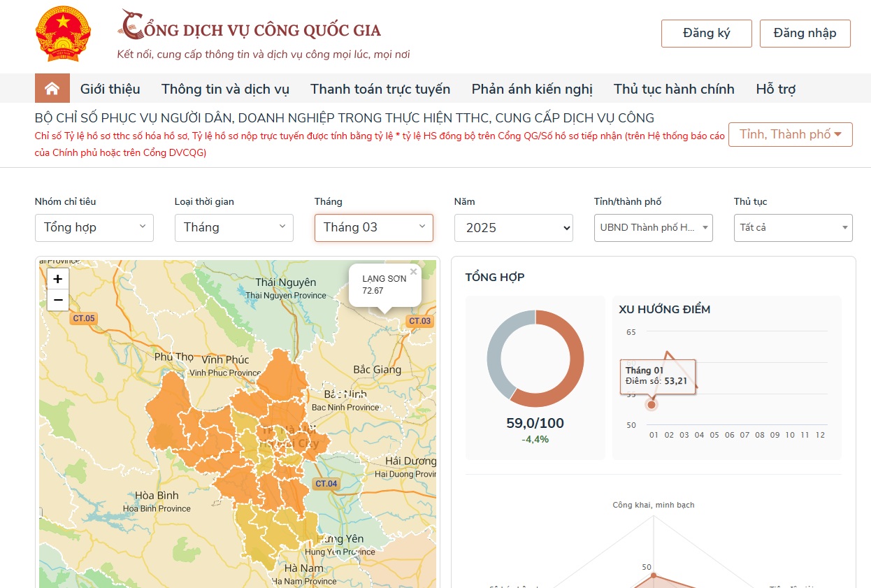Viewport: 871px width, 588px height.
Task: Open the Thủ tục filter dropdown
Action: [793, 228]
